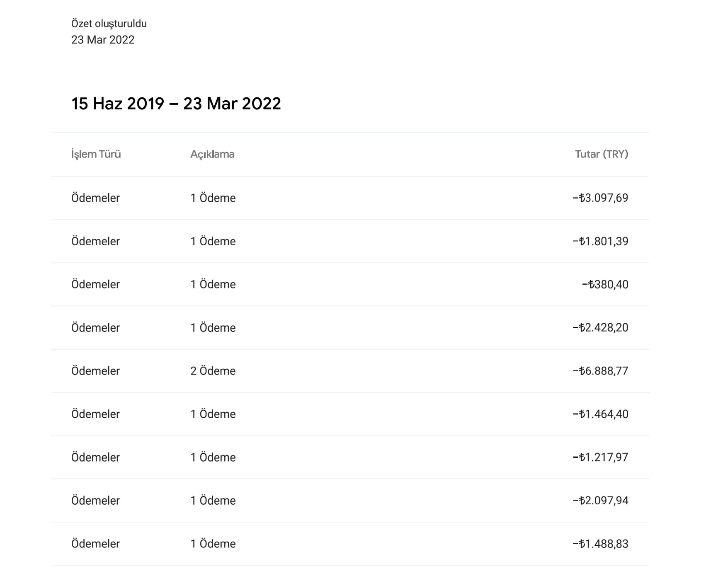
Task: Click the İşlem Türü column header
Action: click(96, 154)
